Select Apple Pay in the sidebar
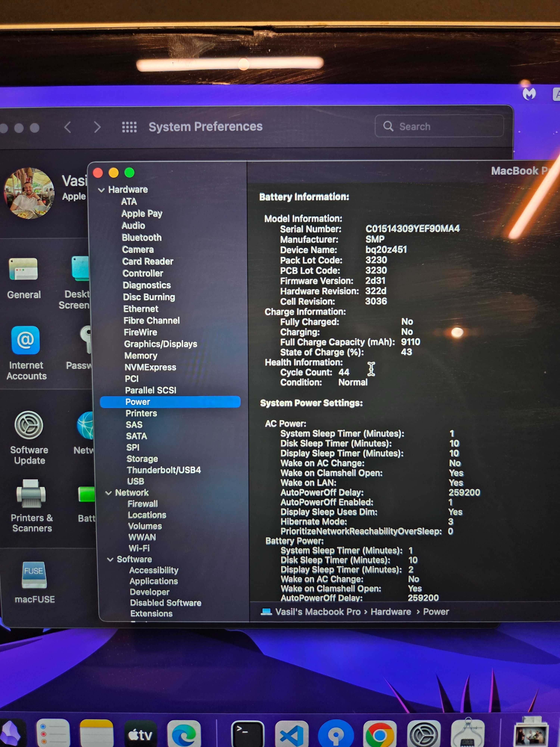The height and width of the screenshot is (747, 560). point(142,214)
